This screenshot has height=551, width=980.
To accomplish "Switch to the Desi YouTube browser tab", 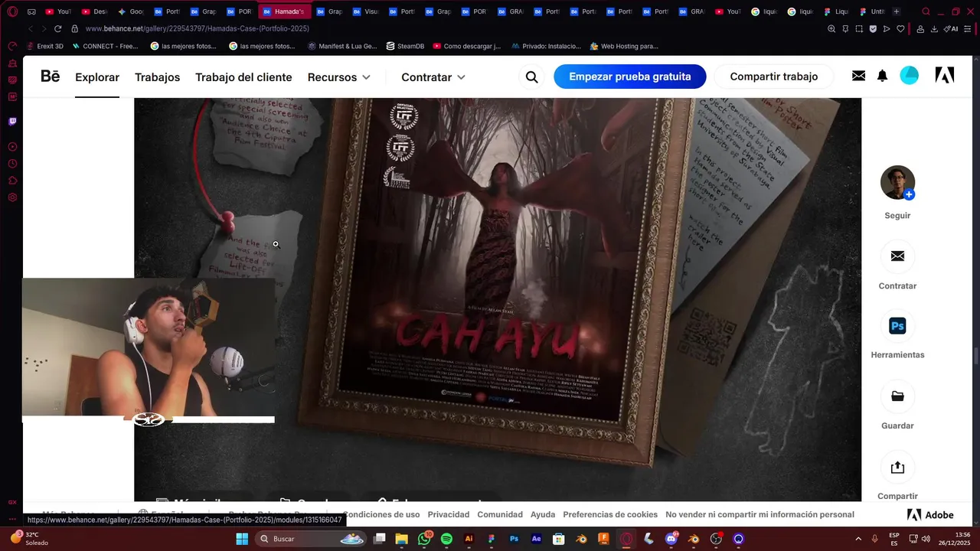I will 95,11.
